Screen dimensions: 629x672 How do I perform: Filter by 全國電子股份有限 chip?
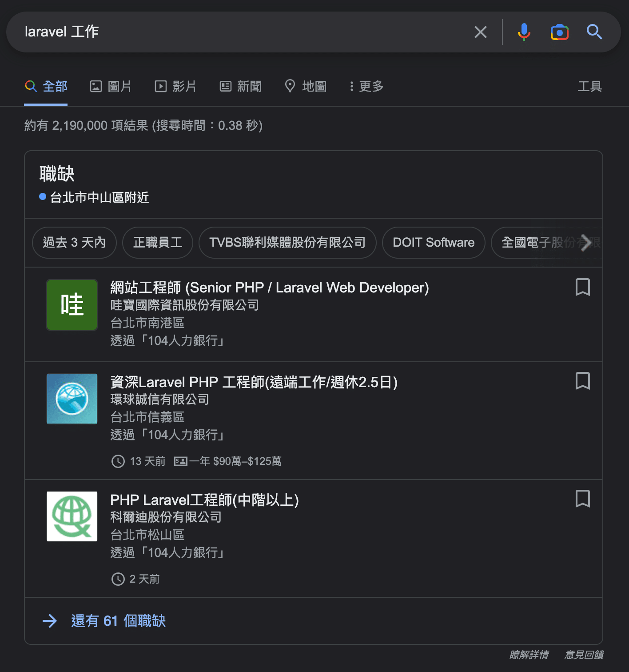point(546,242)
